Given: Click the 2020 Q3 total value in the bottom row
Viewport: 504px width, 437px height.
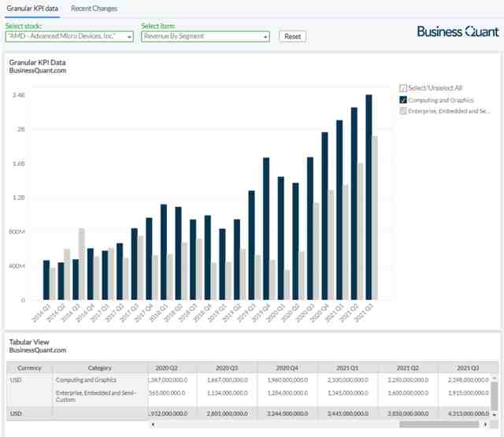Looking at the screenshot, I should 227,413.
